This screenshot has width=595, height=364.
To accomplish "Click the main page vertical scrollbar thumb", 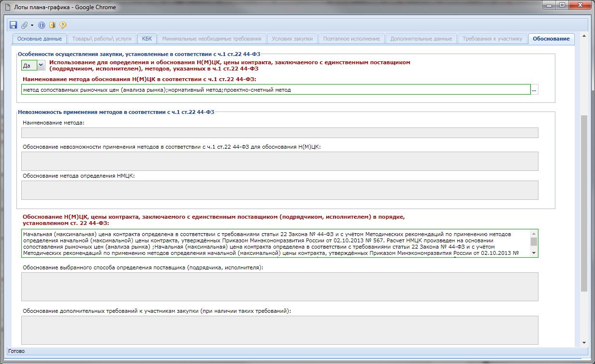I will coord(584,203).
